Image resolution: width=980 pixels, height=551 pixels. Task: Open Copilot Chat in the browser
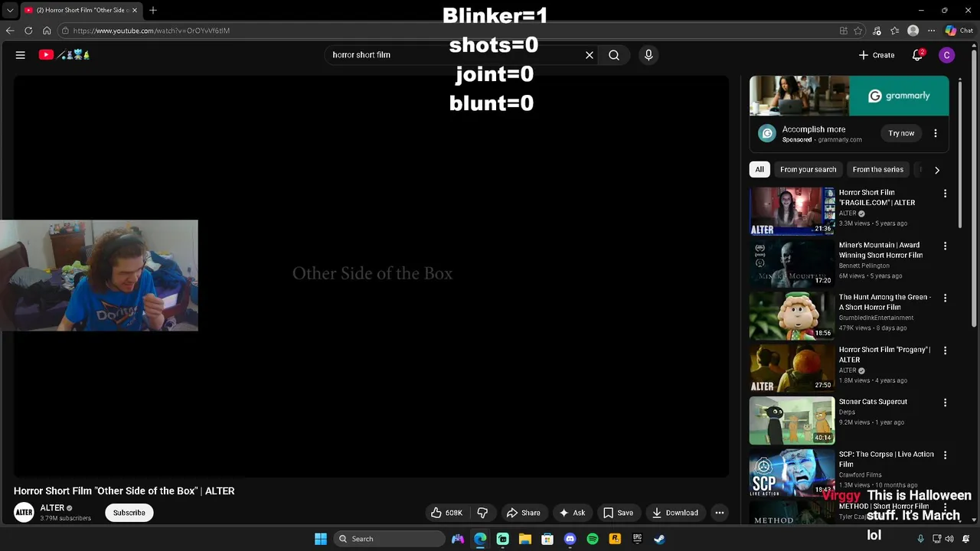tap(959, 31)
